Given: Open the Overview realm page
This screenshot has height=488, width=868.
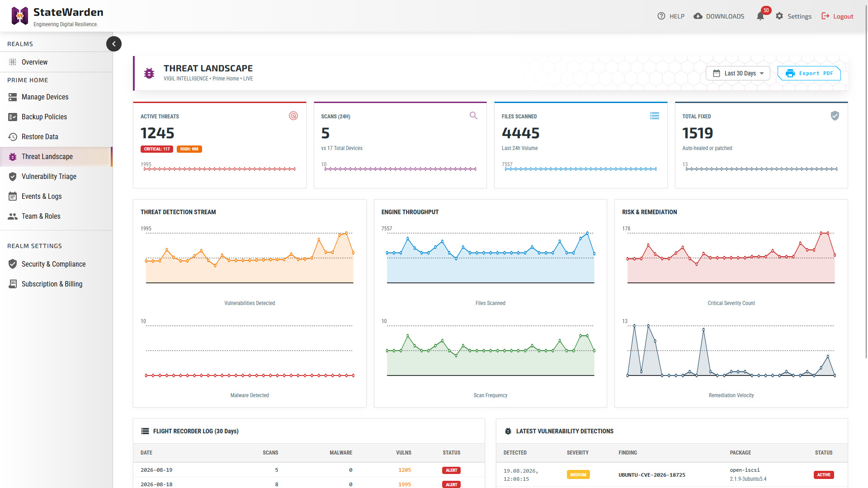Looking at the screenshot, I should point(56,62).
